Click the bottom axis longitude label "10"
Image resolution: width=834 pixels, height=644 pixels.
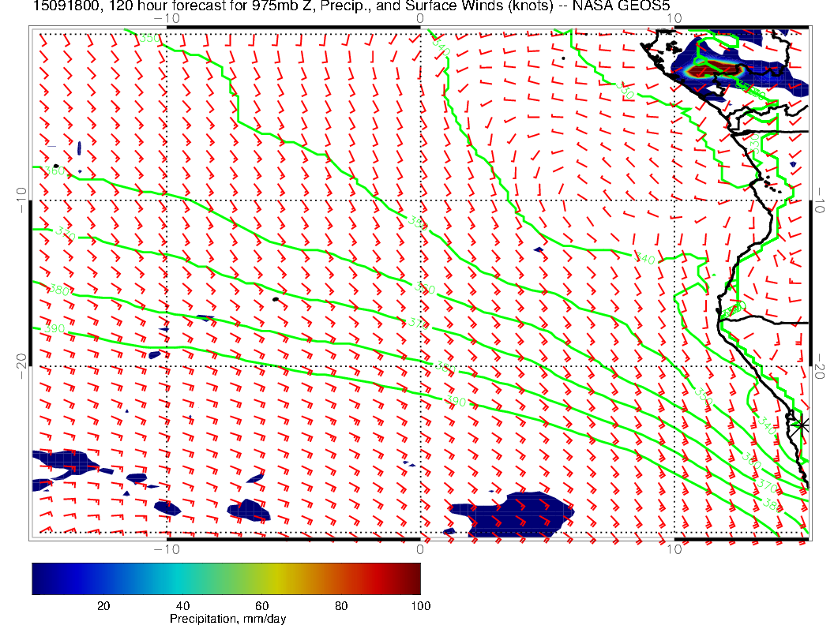674,549
